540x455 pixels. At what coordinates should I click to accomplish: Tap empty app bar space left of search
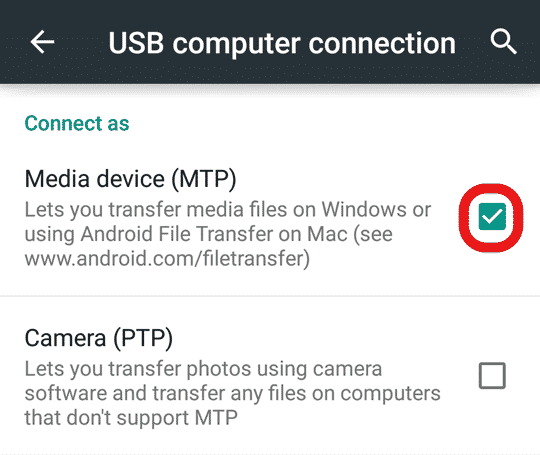(473, 42)
